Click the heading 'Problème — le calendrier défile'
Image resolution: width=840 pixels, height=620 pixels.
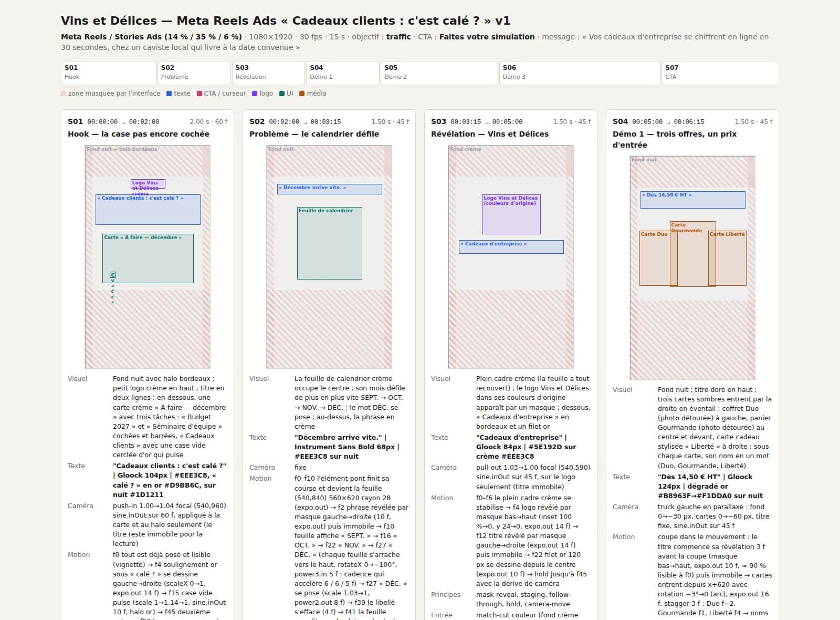(314, 134)
